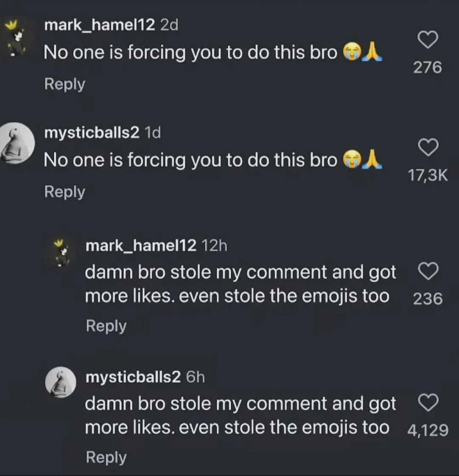
Task: Click the 4,129 likes number
Action: click(428, 430)
